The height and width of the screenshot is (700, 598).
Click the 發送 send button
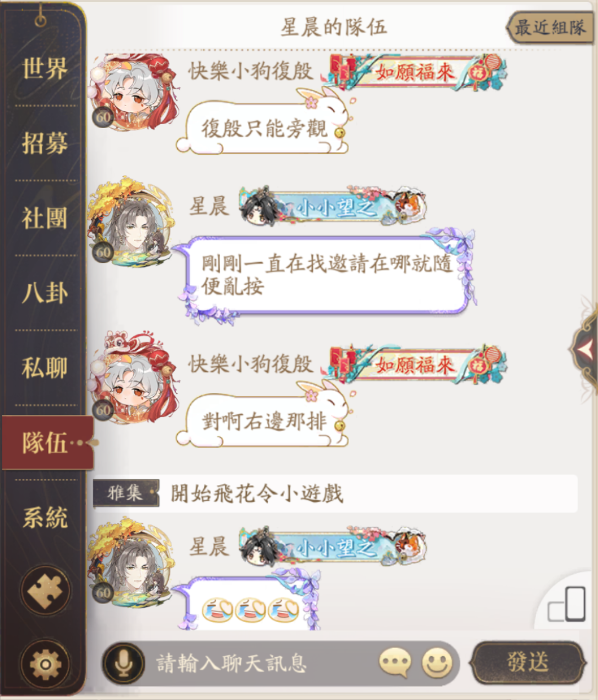coord(527,663)
